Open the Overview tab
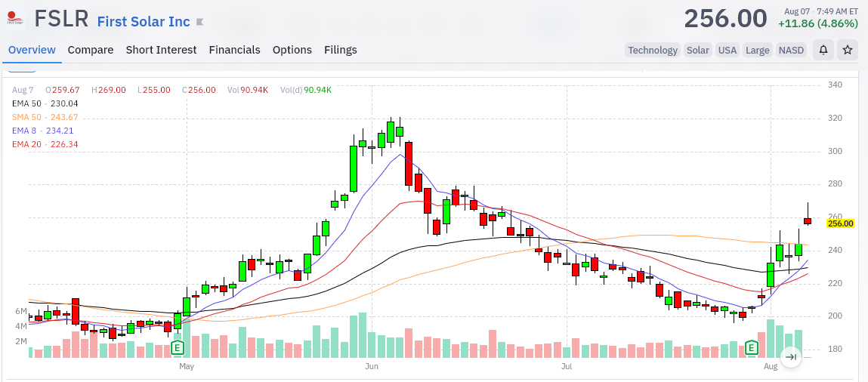The width and height of the screenshot is (868, 382). [32, 50]
